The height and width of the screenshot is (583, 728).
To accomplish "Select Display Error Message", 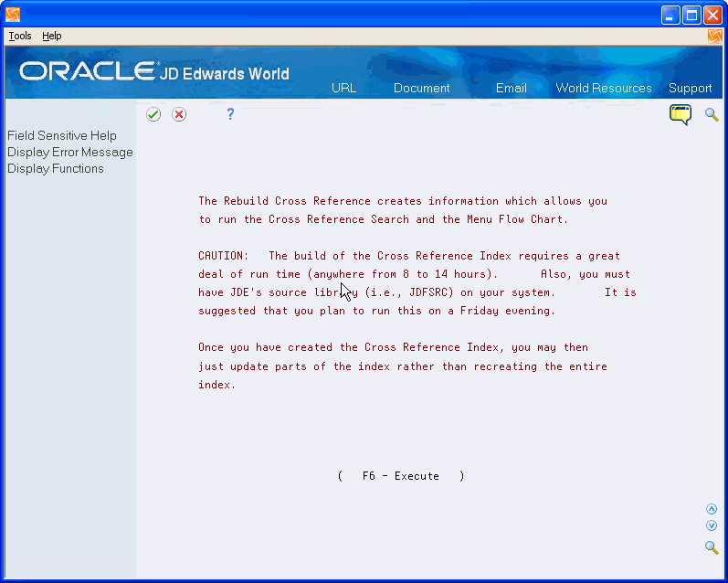I will [x=70, y=153].
